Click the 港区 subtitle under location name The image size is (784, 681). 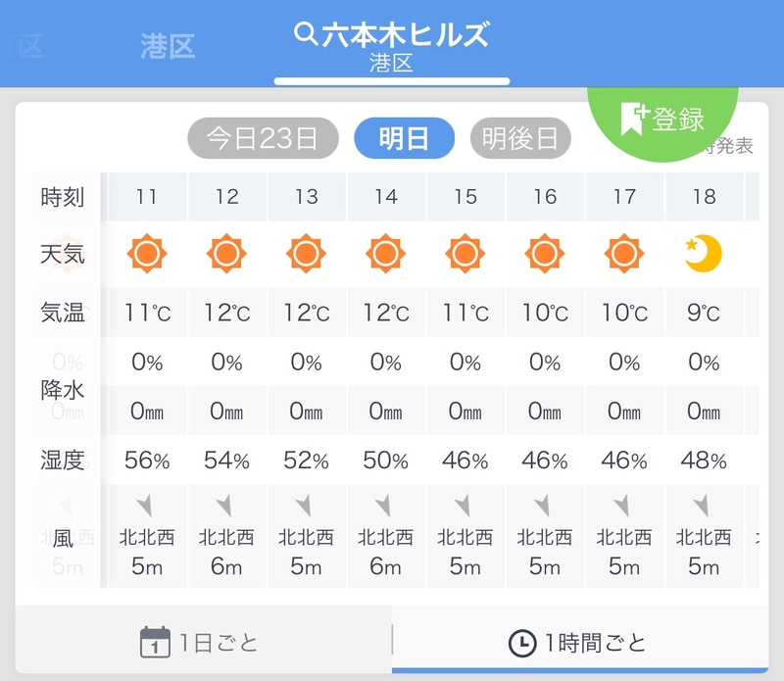coord(391,64)
